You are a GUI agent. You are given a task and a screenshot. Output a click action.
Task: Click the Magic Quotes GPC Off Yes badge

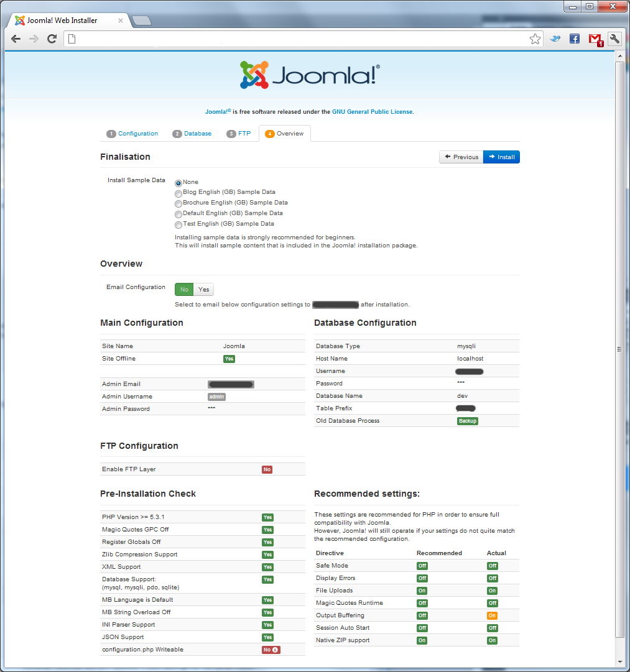tap(267, 530)
